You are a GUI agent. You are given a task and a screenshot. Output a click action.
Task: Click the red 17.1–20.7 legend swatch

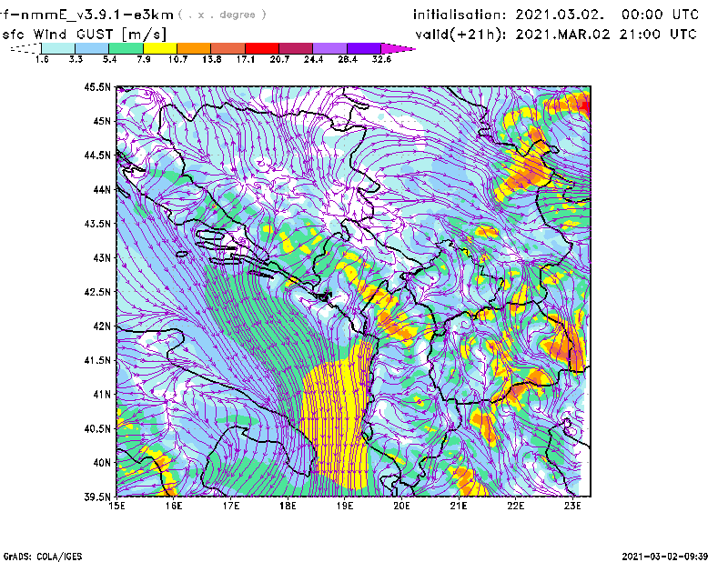click(262, 48)
